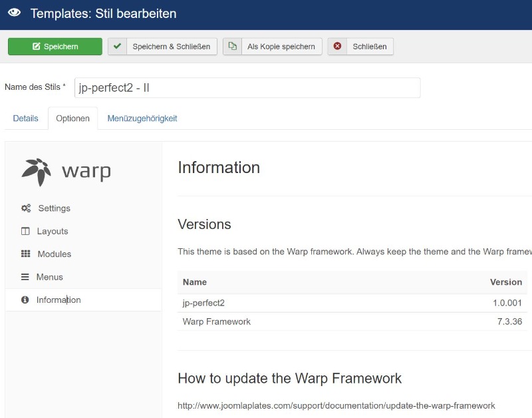
Task: Click the jp-perfect2 name cell
Action: click(203, 303)
